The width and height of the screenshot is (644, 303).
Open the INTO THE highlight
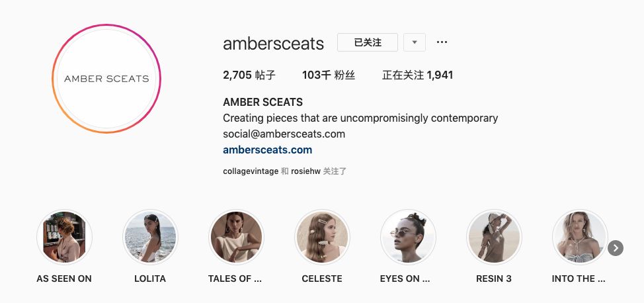click(580, 237)
